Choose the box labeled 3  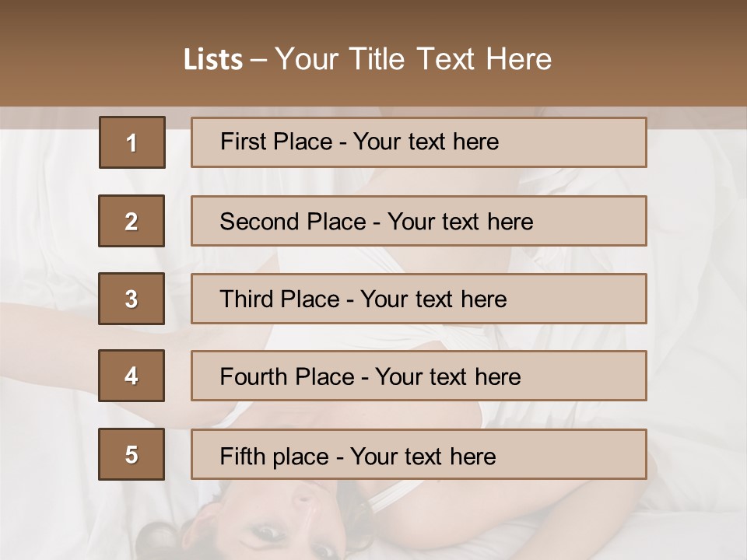(x=132, y=299)
